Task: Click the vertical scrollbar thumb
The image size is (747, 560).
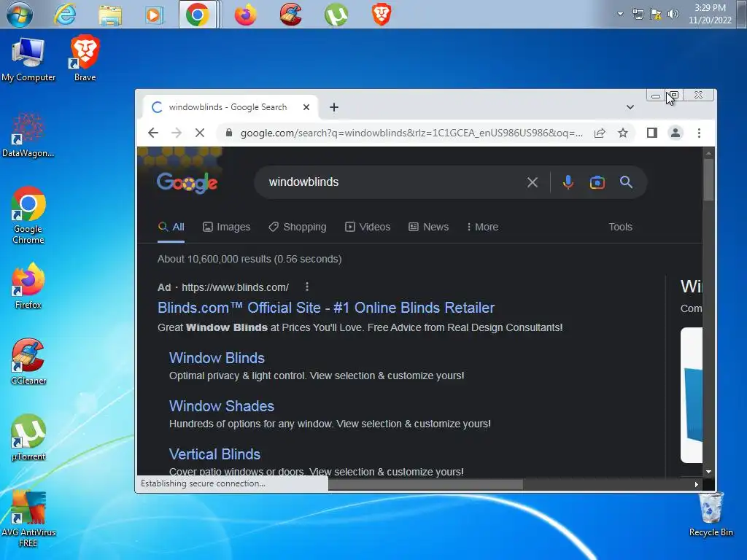Action: (x=708, y=180)
